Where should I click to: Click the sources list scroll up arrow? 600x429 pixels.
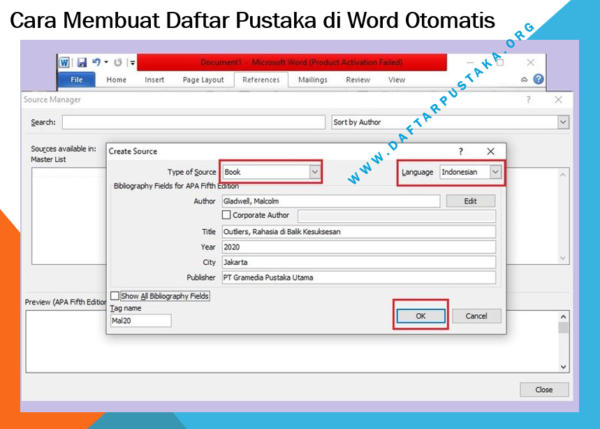562,175
